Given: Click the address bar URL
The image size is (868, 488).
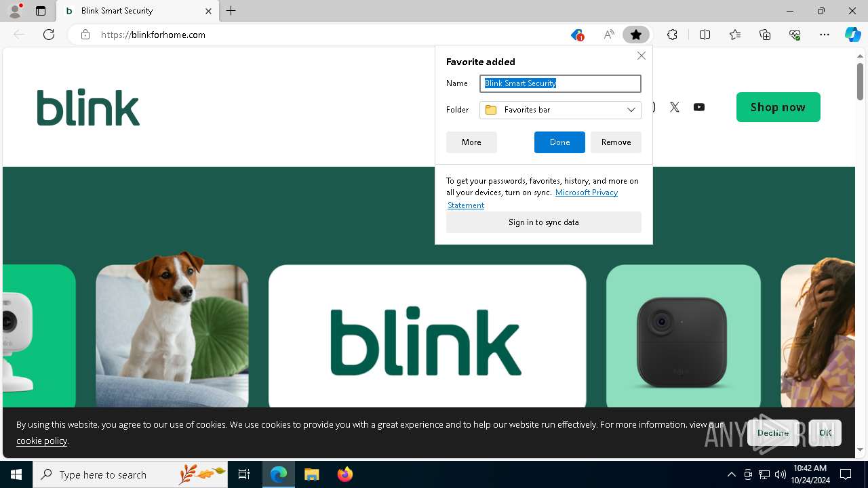Looking at the screenshot, I should (x=153, y=35).
